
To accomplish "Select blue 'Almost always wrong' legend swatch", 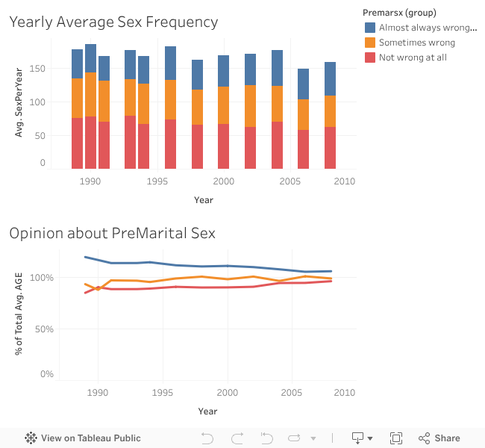I will pyautogui.click(x=370, y=28).
